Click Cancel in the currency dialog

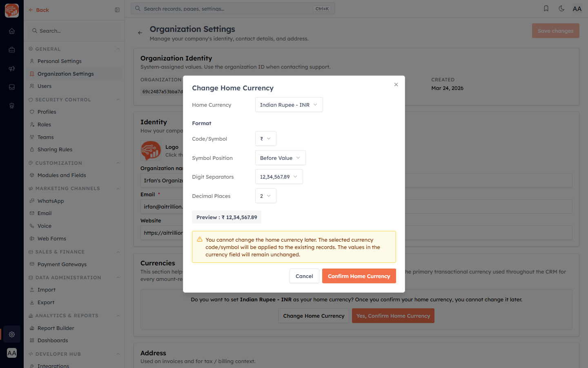coord(304,276)
